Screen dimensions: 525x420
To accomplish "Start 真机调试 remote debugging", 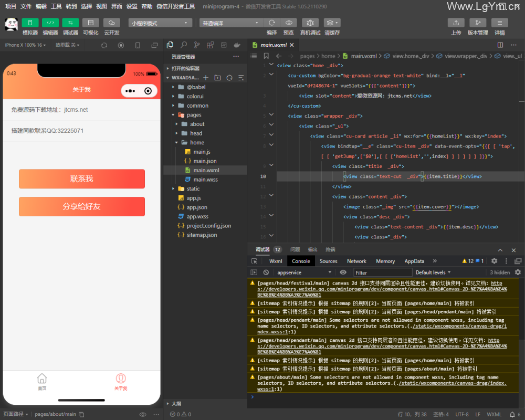I will coord(310,23).
